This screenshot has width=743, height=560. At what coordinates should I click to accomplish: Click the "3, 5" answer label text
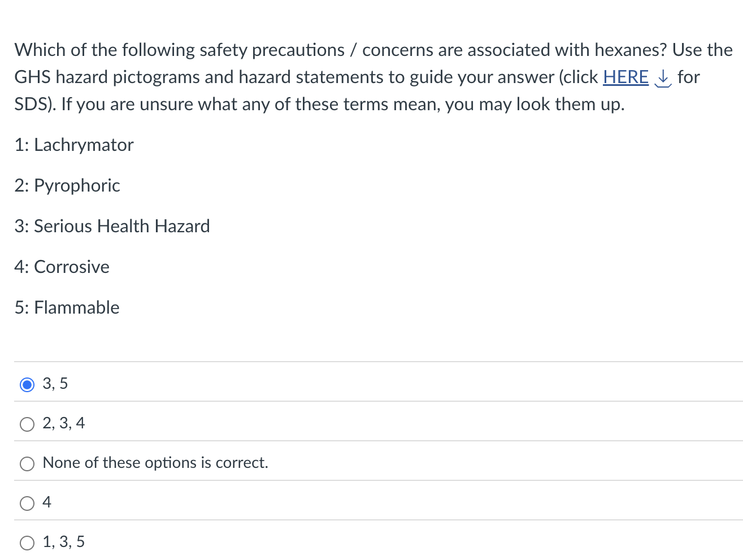pos(55,383)
